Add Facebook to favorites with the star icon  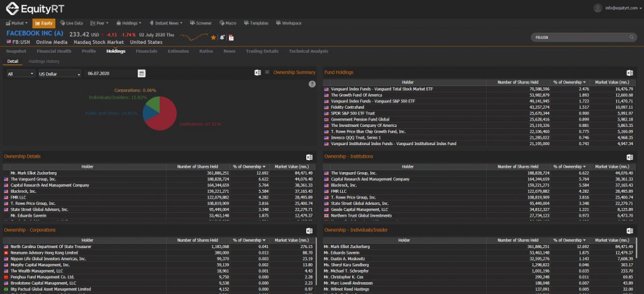point(213,38)
